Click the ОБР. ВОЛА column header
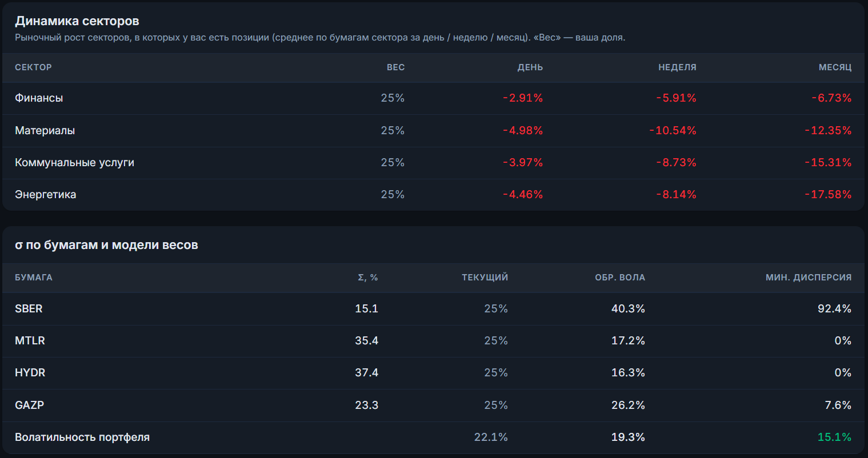The height and width of the screenshot is (458, 868). [620, 278]
